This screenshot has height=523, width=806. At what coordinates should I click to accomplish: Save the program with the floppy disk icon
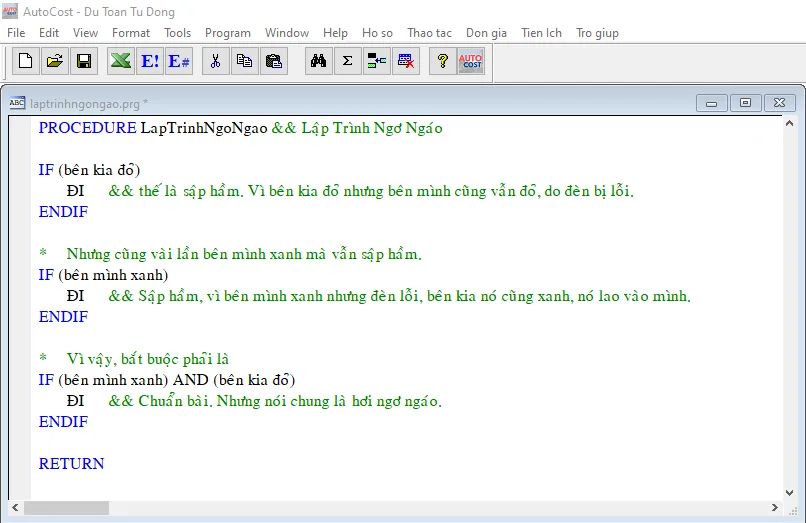click(84, 62)
